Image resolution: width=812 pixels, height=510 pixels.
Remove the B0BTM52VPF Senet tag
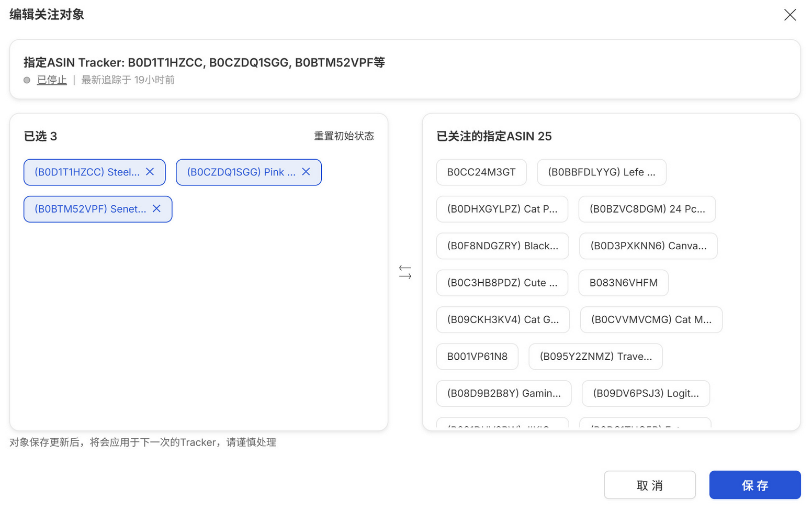pos(156,208)
